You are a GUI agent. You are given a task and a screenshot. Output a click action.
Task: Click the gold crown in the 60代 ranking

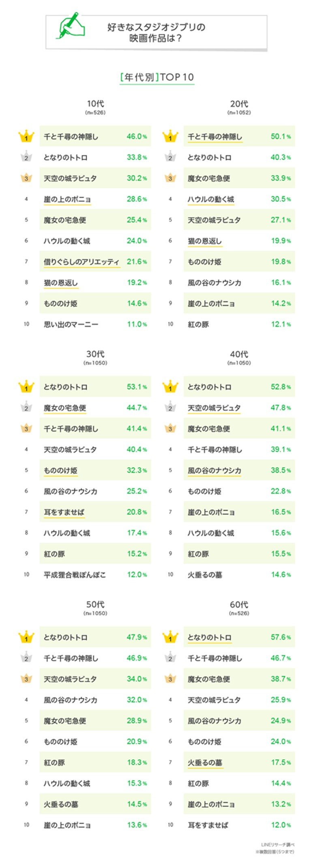(x=170, y=637)
